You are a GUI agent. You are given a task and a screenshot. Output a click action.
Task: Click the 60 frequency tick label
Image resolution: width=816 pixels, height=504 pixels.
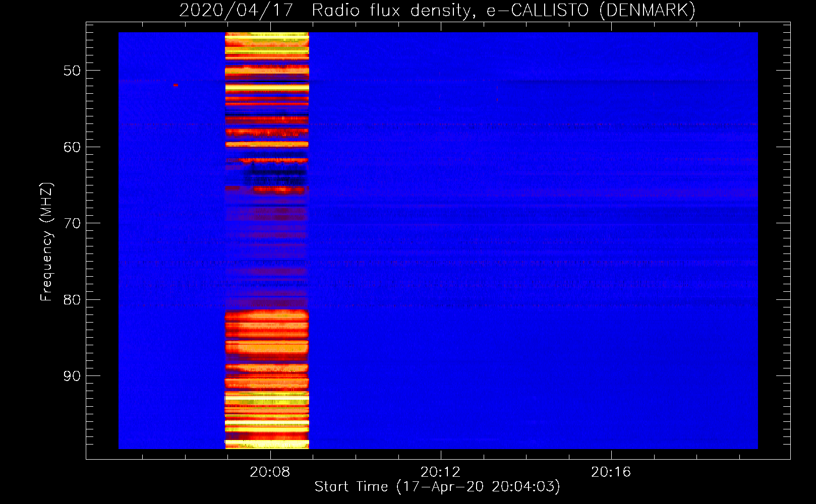click(x=72, y=147)
